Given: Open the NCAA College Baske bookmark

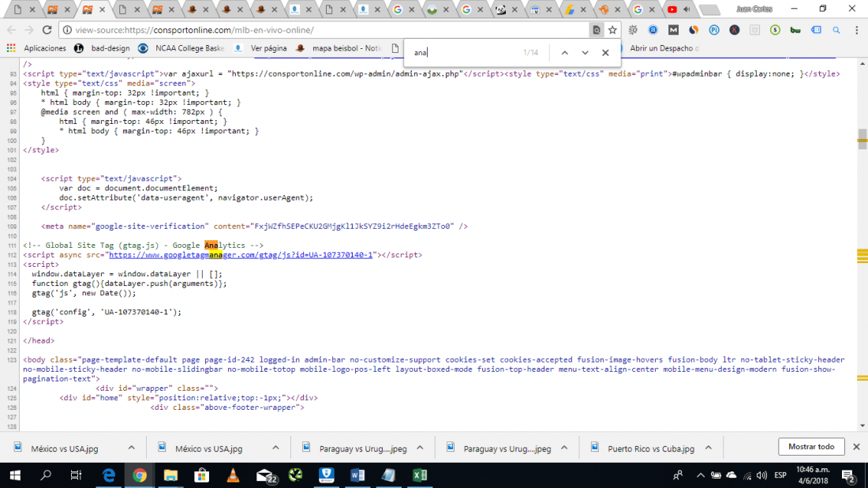Looking at the screenshot, I should pyautogui.click(x=181, y=48).
